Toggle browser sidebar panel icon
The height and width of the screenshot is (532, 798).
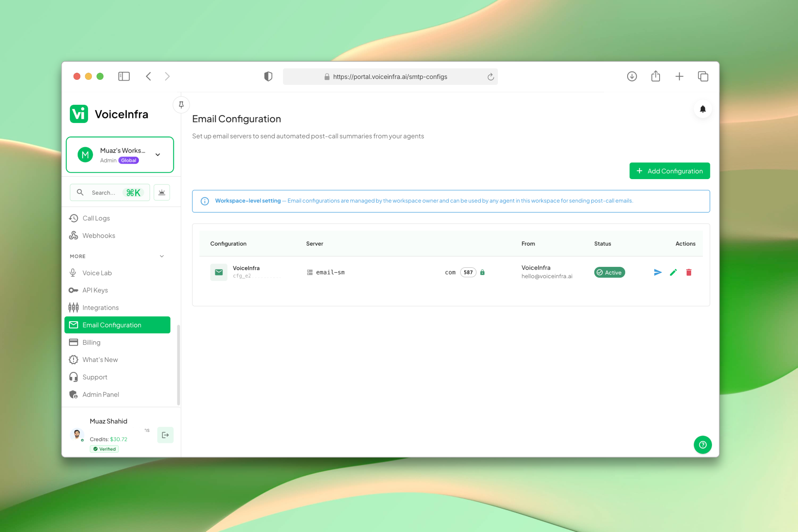point(124,76)
